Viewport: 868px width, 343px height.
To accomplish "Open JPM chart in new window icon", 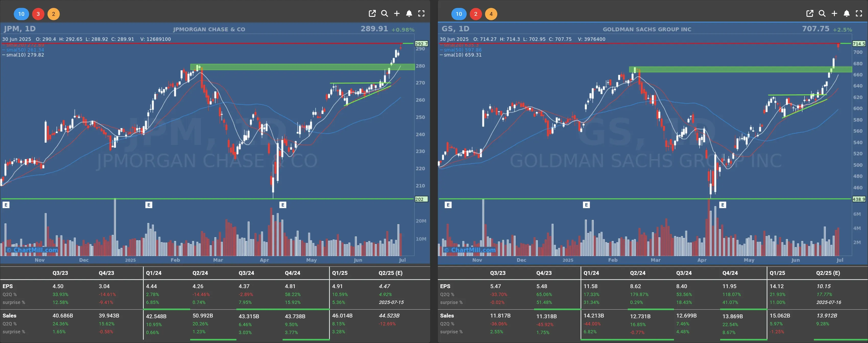I will coord(372,14).
